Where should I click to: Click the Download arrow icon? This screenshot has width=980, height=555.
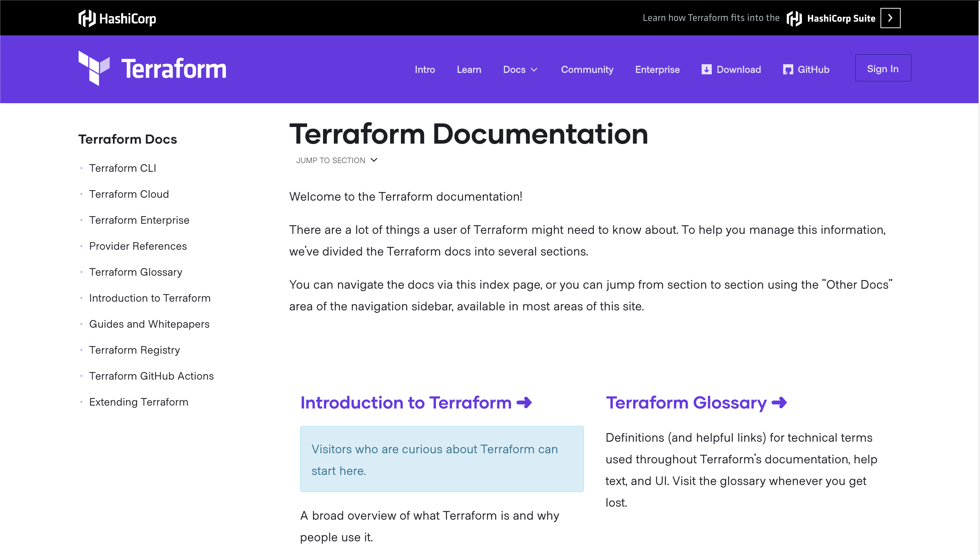(x=706, y=69)
